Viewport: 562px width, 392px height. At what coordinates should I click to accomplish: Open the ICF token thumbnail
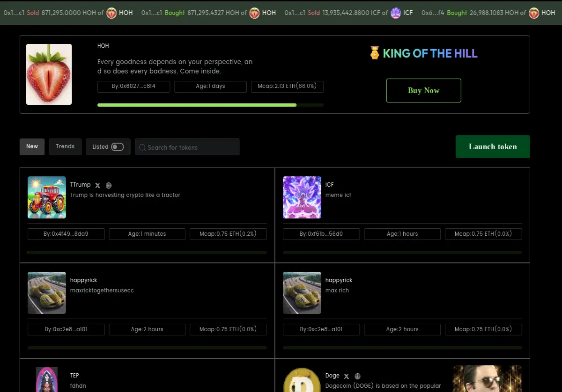coord(302,197)
